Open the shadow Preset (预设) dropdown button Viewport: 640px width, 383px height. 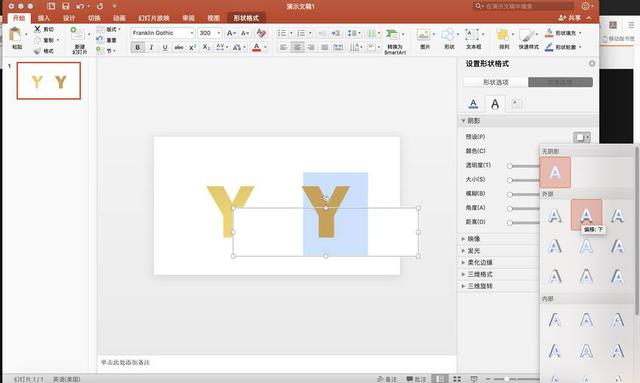point(582,137)
